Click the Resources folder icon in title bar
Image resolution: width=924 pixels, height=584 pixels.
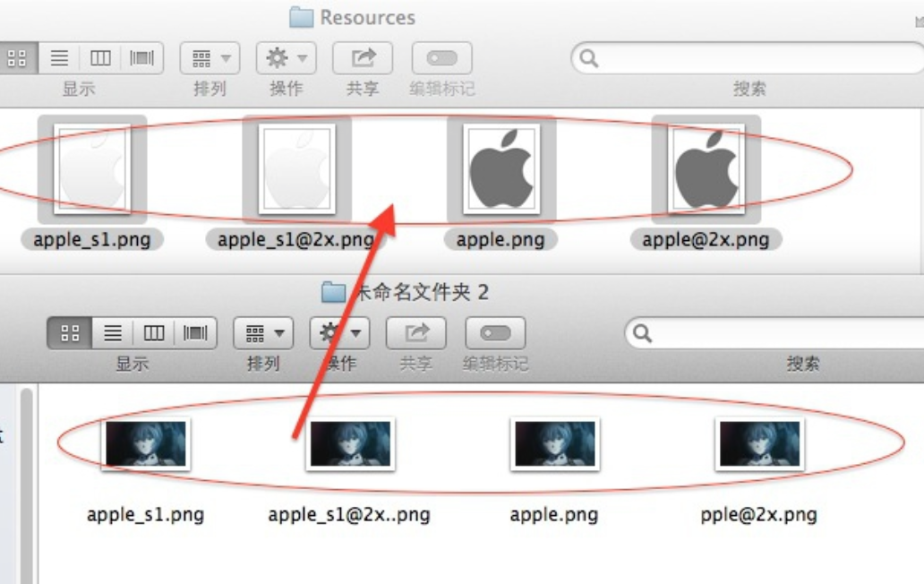pyautogui.click(x=301, y=18)
